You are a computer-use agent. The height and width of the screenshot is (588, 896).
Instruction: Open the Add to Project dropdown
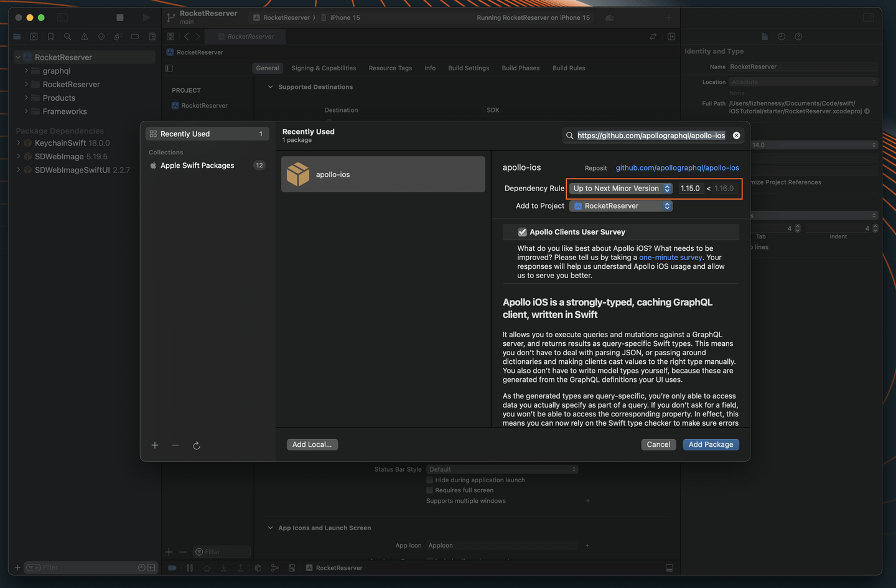(x=622, y=206)
